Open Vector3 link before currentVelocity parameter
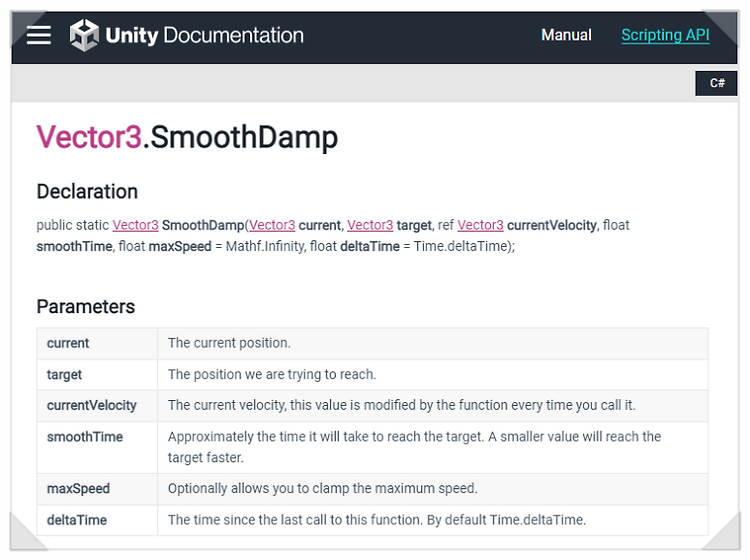The width and height of the screenshot is (750, 560). pyautogui.click(x=480, y=225)
